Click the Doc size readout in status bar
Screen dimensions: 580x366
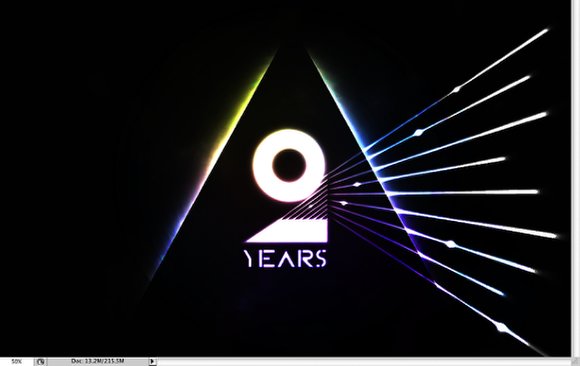[x=97, y=361]
